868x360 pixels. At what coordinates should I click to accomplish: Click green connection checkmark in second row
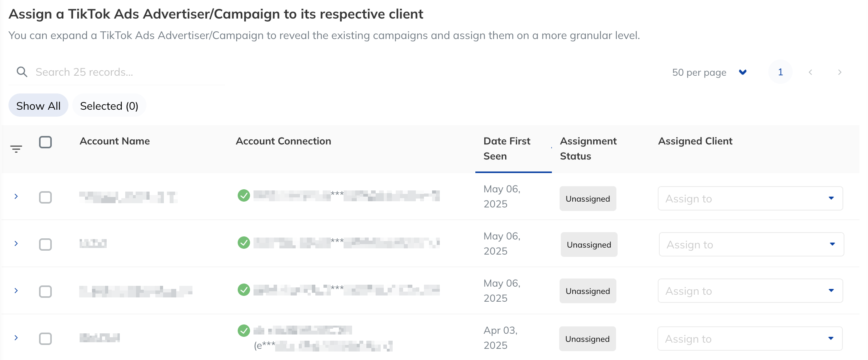244,243
